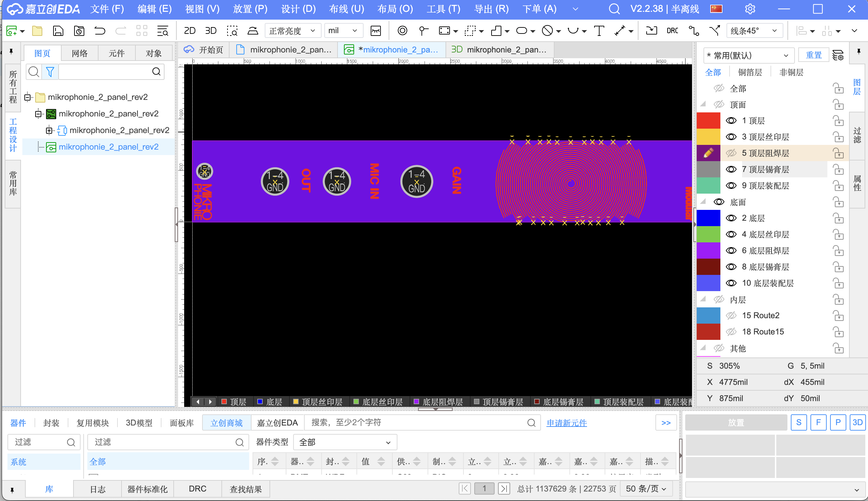Toggle lock on 2 底层 layer
868x501 pixels.
[x=838, y=218]
